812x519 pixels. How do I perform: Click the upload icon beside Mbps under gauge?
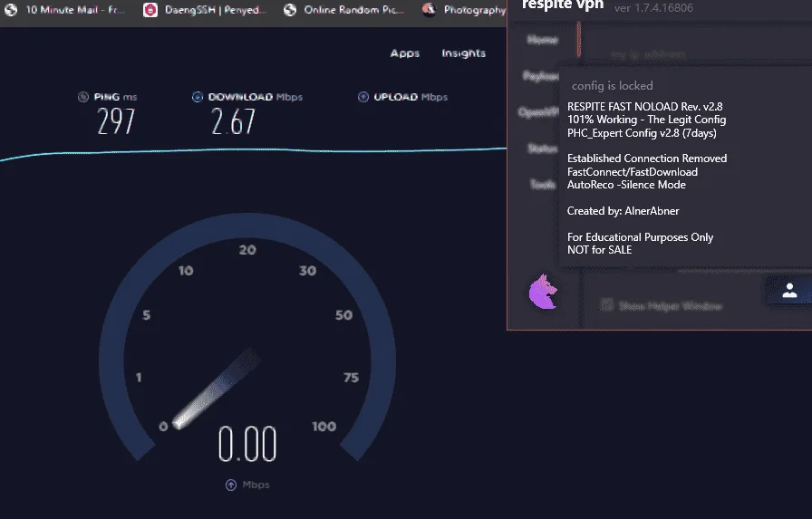click(231, 485)
